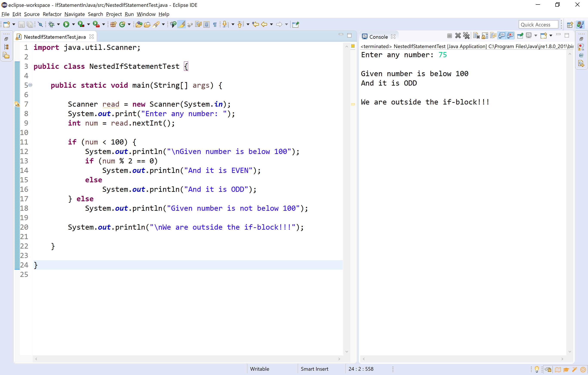Image resolution: width=588 pixels, height=375 pixels.
Task: Remove all terminated launches
Action: coord(466,35)
